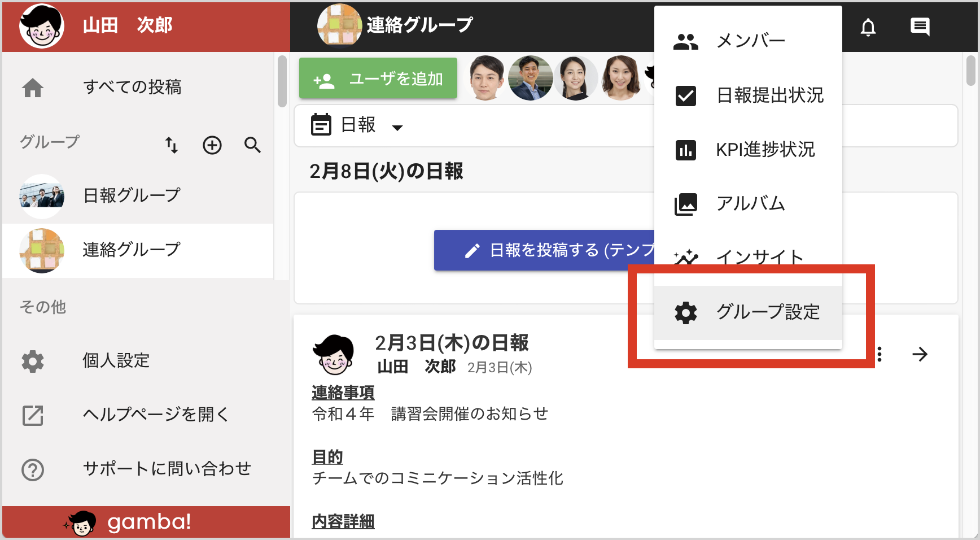This screenshot has height=540, width=980.
Task: Search groups using magnifier icon
Action: pos(252,145)
